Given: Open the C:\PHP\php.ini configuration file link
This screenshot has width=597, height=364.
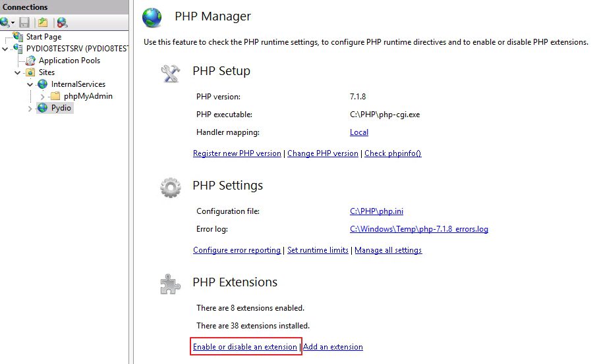Looking at the screenshot, I should click(376, 211).
